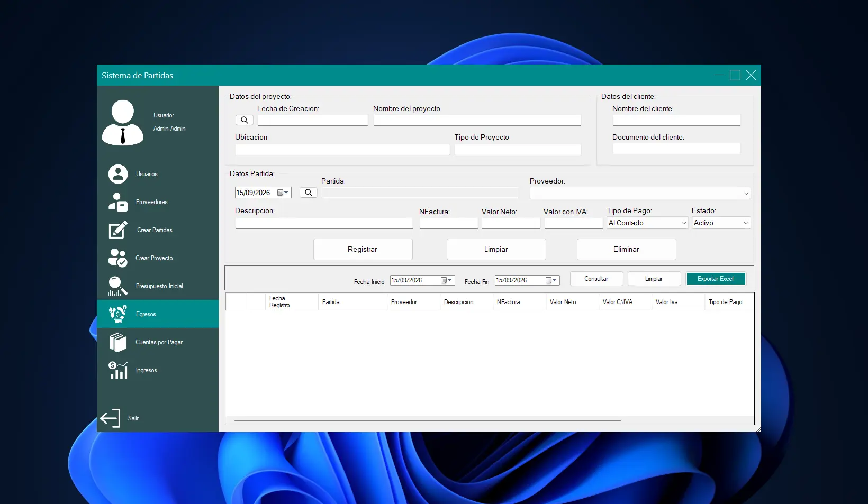Screen dimensions: 868x504
Task: Click the Admin user avatar icon
Action: coord(123,122)
